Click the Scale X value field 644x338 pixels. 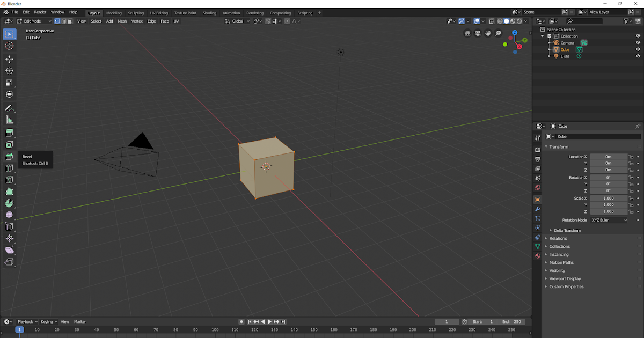[609, 198]
